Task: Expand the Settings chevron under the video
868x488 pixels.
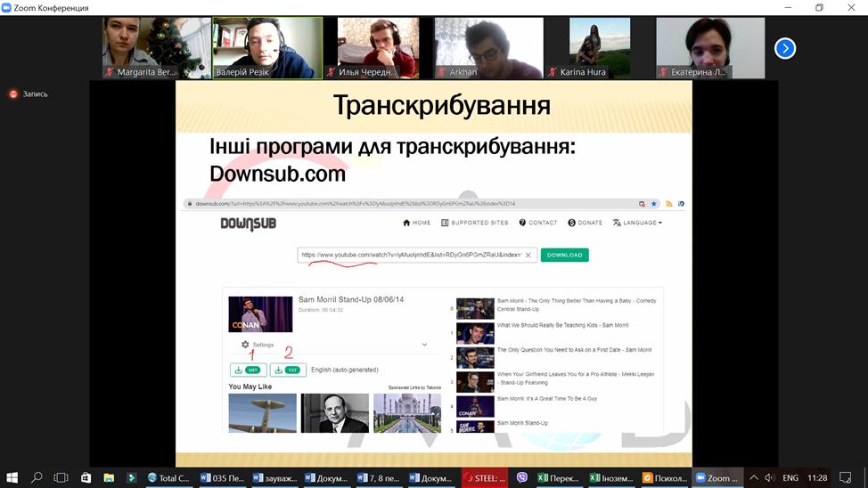Action: [x=424, y=345]
